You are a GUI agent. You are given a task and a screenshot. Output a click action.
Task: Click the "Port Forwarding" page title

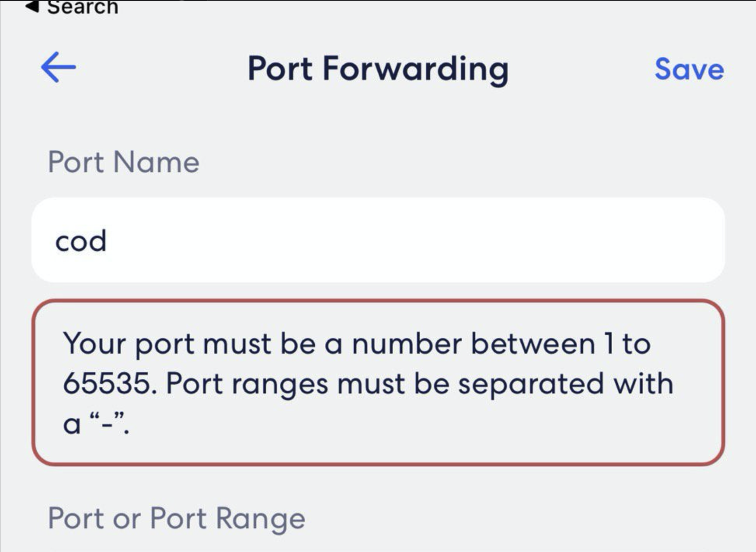[378, 69]
